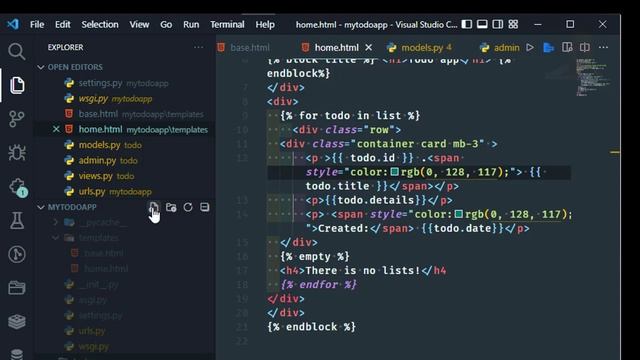Click the '{% endfor %}' line
Screen dimensions: 640x360
(x=318, y=284)
